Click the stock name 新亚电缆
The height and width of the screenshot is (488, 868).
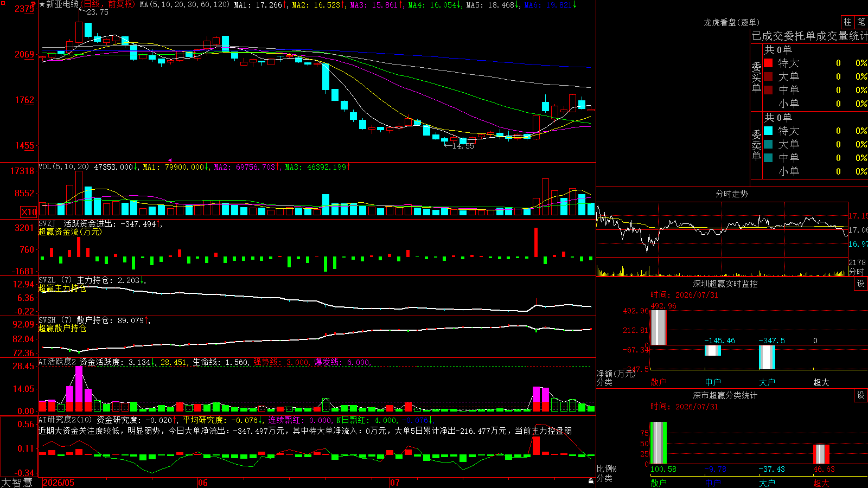[x=62, y=4]
